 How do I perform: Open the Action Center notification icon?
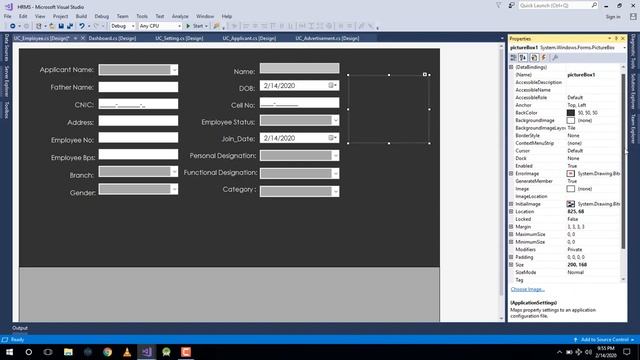[627, 352]
